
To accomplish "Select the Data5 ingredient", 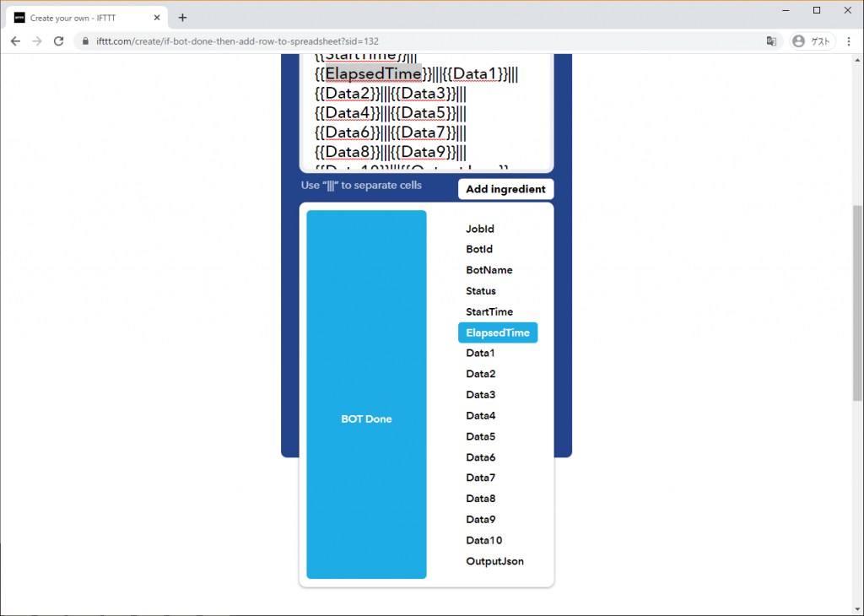I will pyautogui.click(x=480, y=437).
